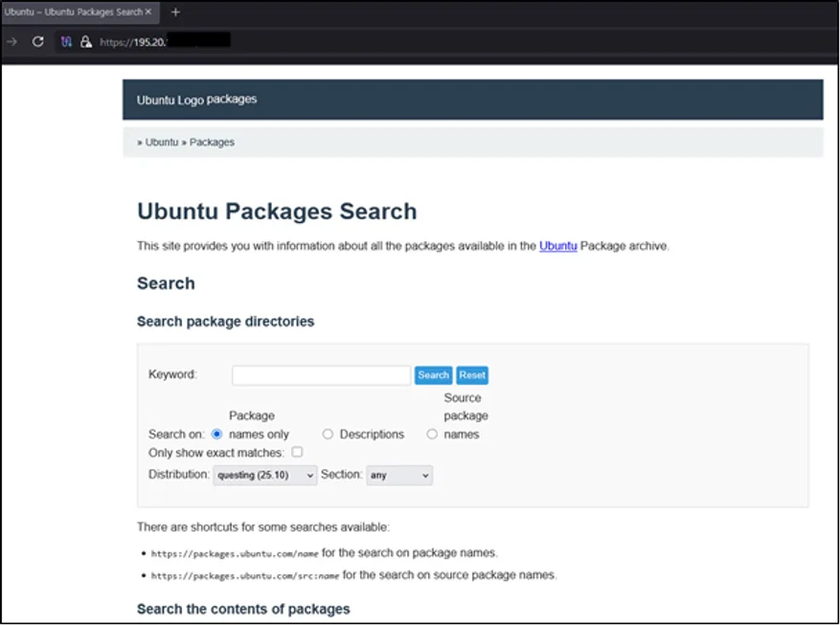Open a new tab with the plus icon
The image size is (840, 625).
click(x=175, y=11)
